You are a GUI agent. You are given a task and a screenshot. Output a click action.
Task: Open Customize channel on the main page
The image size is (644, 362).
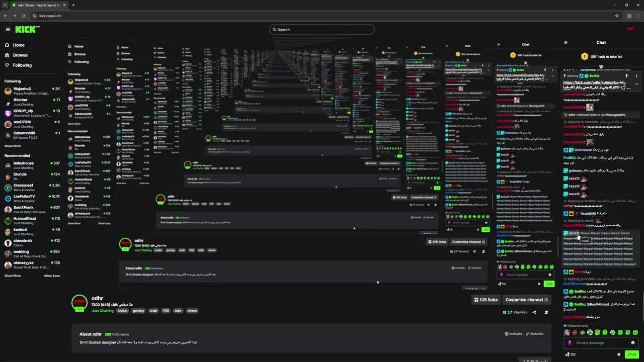[526, 300]
